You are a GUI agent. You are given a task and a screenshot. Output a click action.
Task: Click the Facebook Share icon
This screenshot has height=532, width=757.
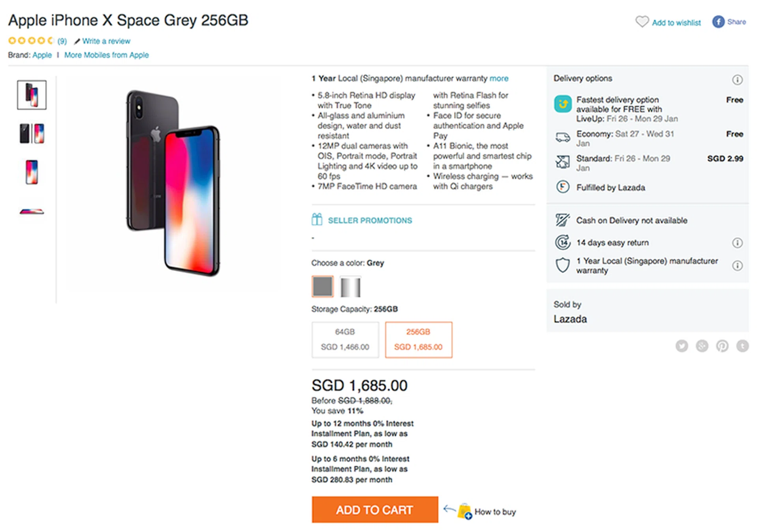(718, 22)
